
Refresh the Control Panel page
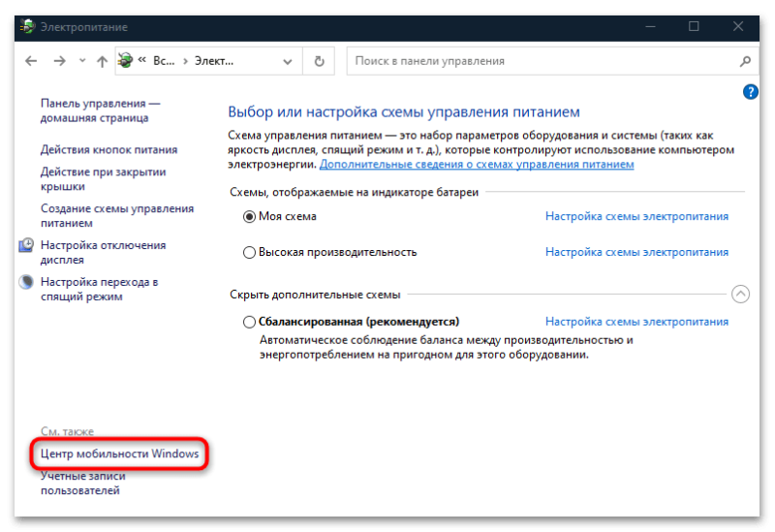pyautogui.click(x=320, y=61)
